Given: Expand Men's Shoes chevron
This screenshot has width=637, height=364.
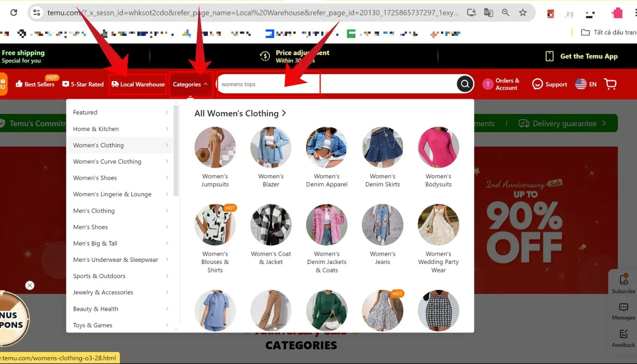Looking at the screenshot, I should pyautogui.click(x=167, y=227).
